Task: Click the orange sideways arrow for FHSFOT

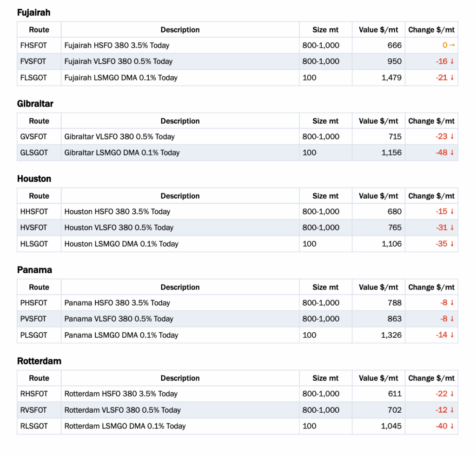Action: coord(452,45)
